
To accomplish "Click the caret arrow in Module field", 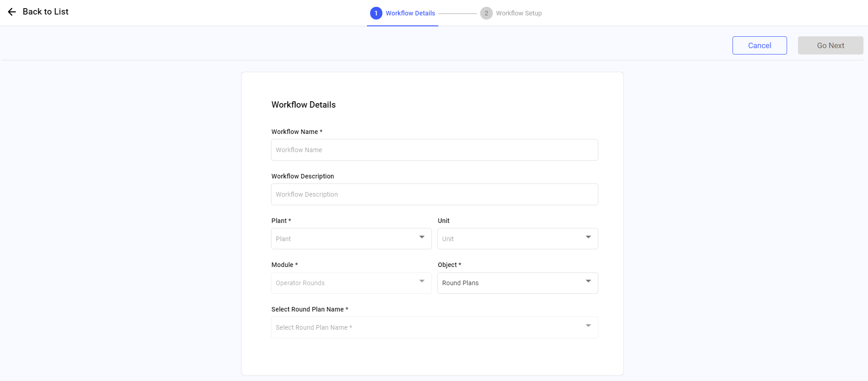I will click(x=422, y=282).
